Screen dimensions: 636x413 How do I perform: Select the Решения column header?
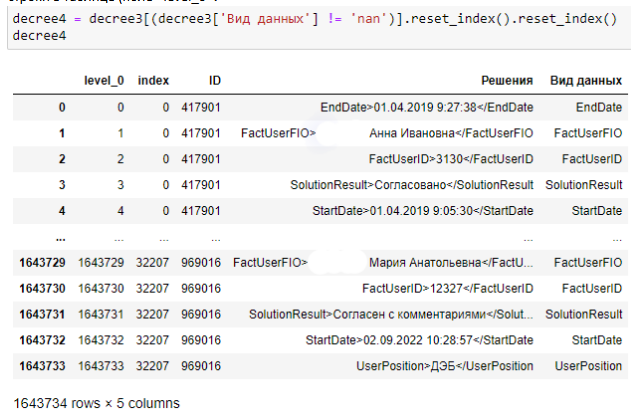click(x=507, y=79)
